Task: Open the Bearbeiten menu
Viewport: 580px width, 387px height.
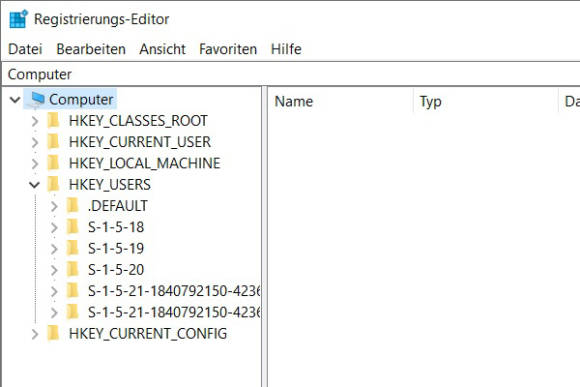Action: 91,49
